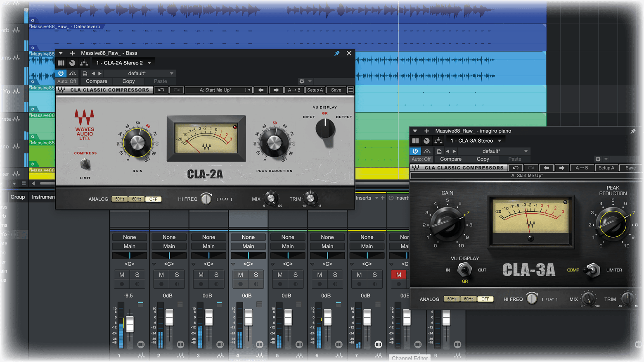Viewport: 644px width, 362px height.
Task: Click the macro knob icon in Bass plugin window
Action: pyautogui.click(x=72, y=63)
